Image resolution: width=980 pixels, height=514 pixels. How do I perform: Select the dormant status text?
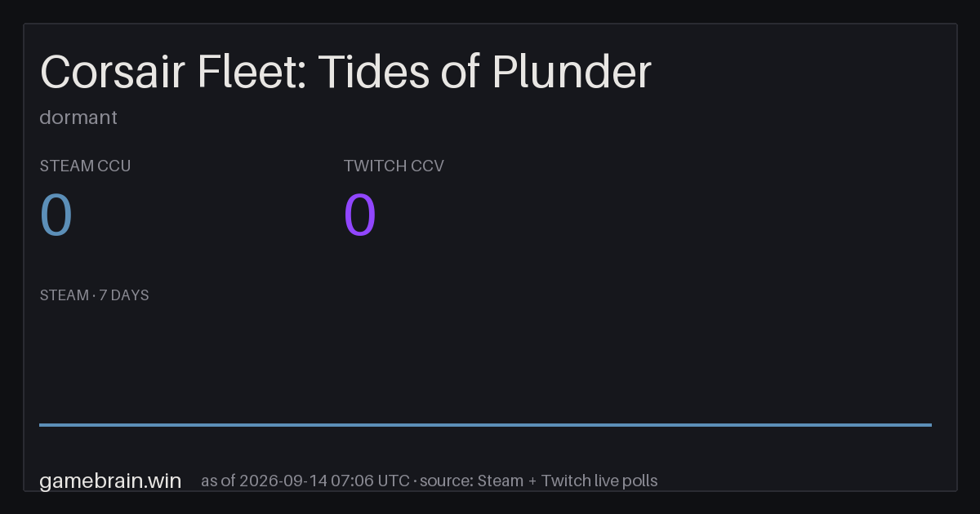pos(78,117)
